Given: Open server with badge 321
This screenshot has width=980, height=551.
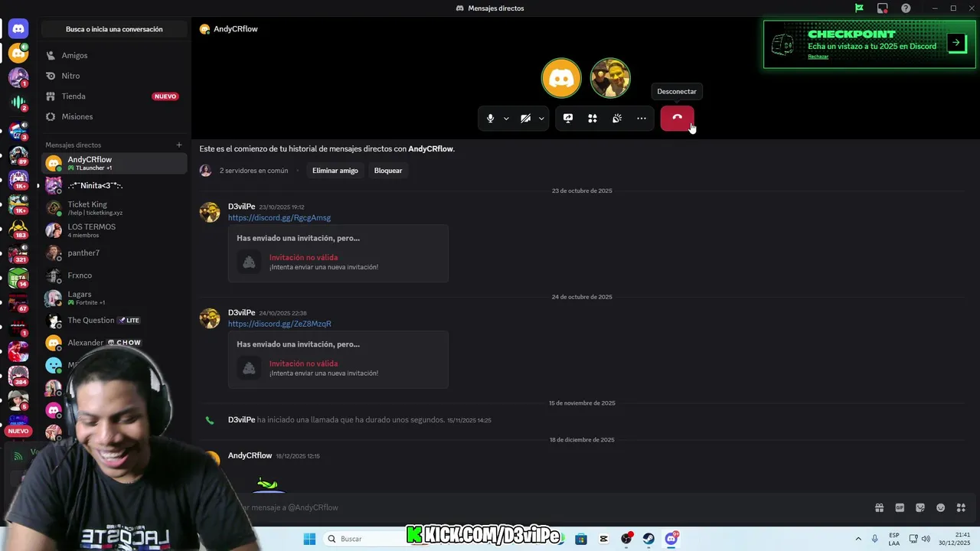Looking at the screenshot, I should click(18, 253).
